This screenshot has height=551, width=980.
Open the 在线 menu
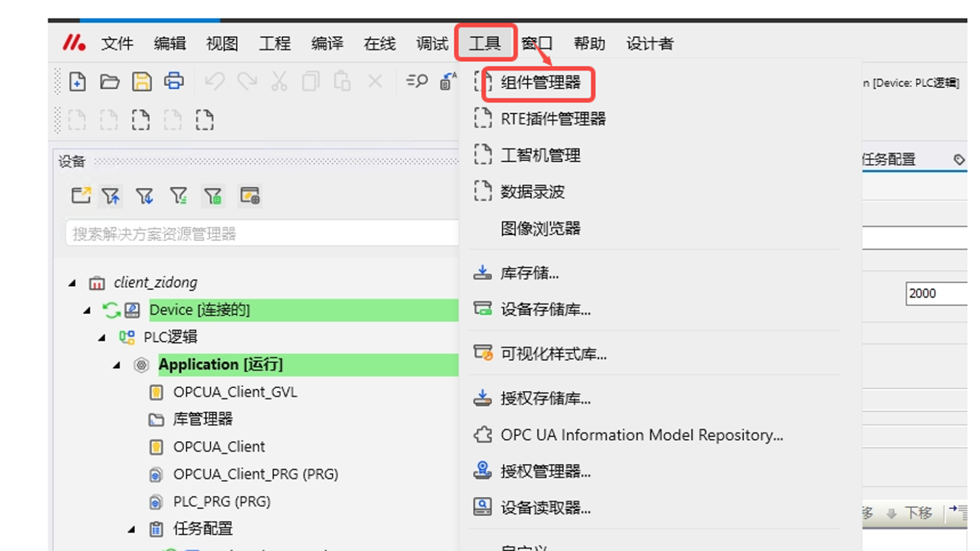379,44
